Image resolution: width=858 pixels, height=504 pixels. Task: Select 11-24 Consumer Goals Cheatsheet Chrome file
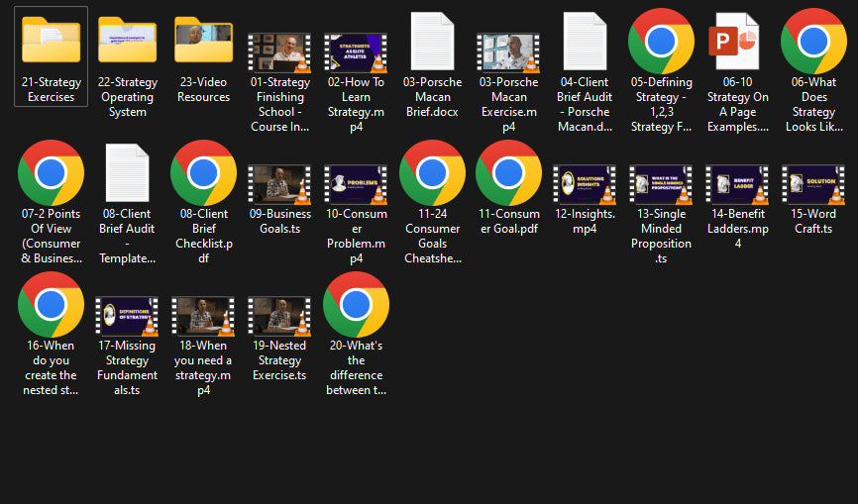click(432, 172)
